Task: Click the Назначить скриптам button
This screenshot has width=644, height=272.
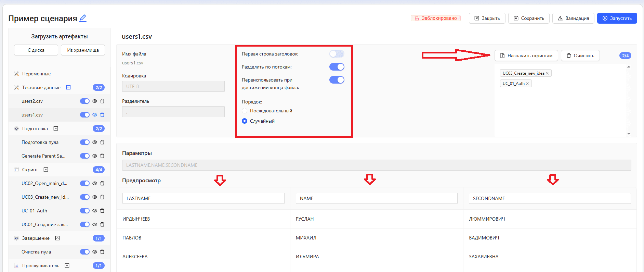Action: click(526, 55)
